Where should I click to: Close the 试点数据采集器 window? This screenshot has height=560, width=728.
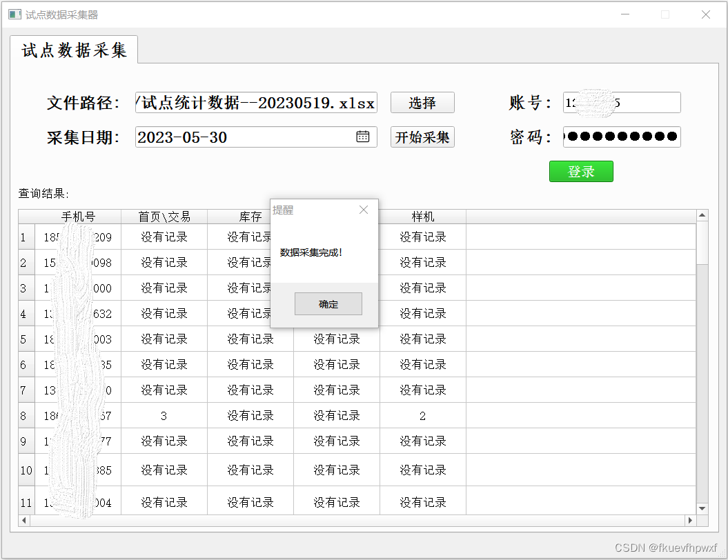tap(706, 14)
